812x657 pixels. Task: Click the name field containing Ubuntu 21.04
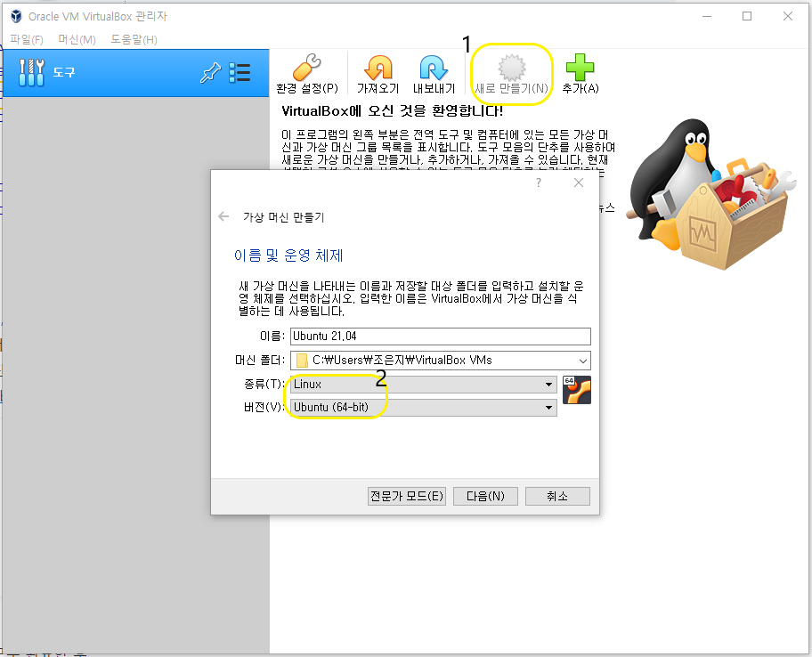(440, 336)
